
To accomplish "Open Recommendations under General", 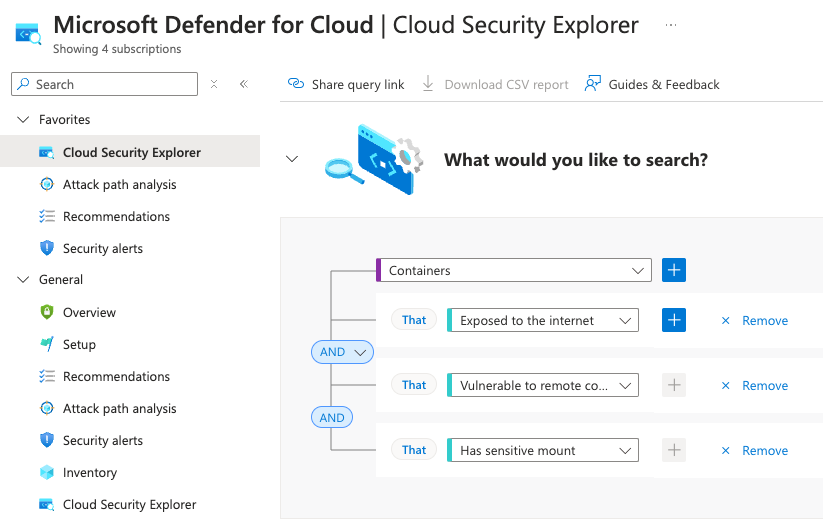I will (117, 376).
